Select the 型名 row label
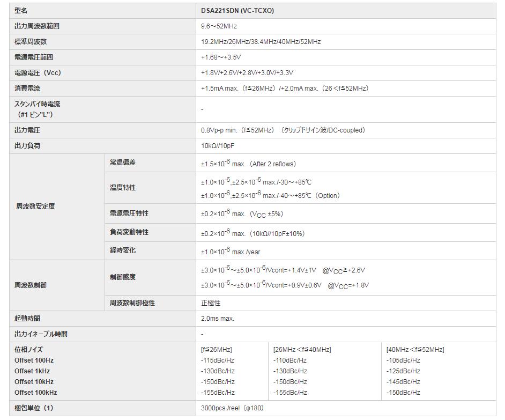This screenshot has width=505, height=420. click(x=21, y=11)
